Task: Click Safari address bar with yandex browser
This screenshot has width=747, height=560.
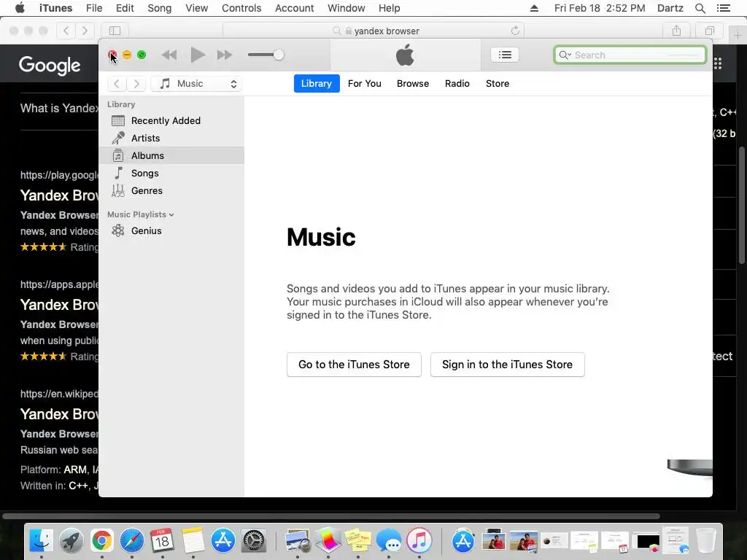Action: click(x=373, y=31)
